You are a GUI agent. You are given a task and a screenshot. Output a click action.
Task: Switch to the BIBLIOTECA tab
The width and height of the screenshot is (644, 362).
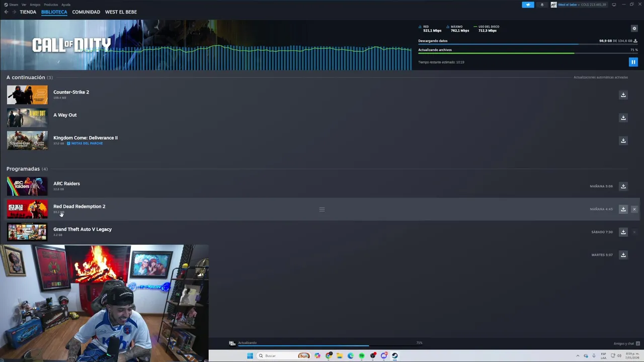[54, 12]
